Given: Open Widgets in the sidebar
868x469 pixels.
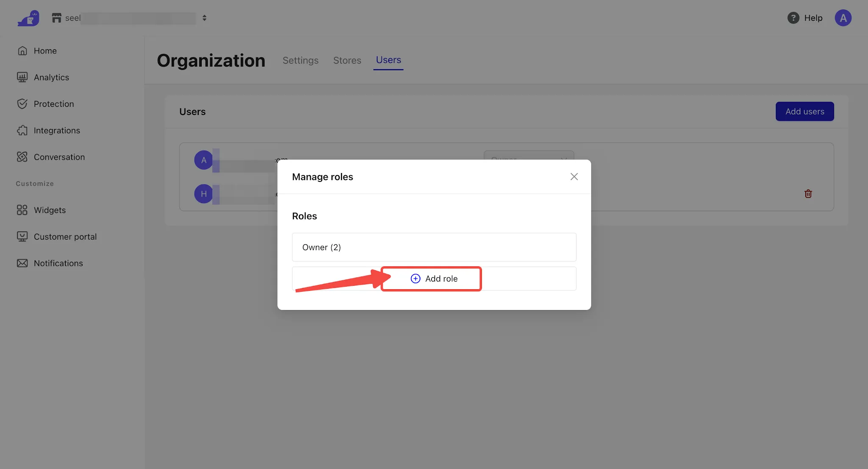Looking at the screenshot, I should tap(50, 210).
